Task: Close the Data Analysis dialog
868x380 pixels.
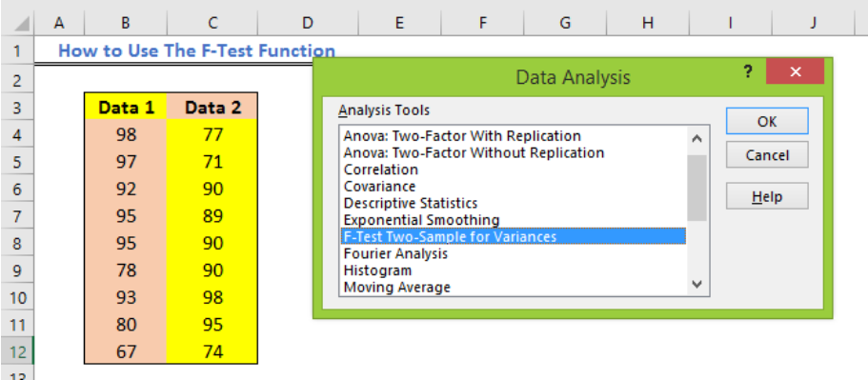Action: [x=795, y=71]
